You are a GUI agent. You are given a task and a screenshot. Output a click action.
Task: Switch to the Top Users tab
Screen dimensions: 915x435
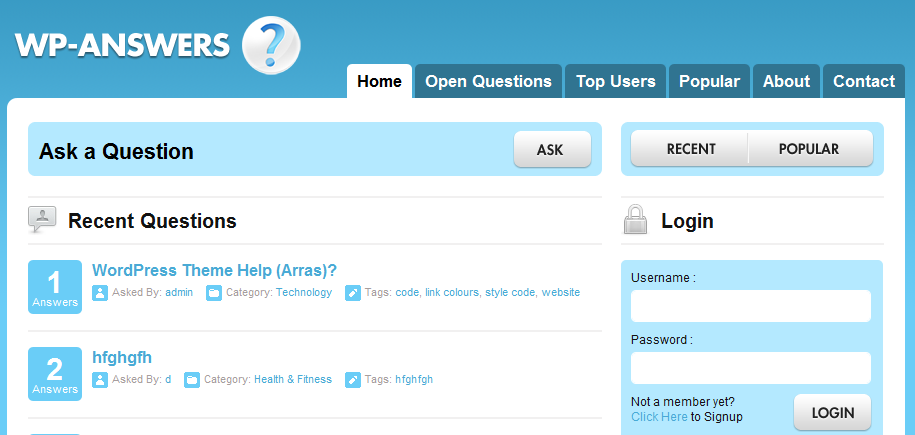pyautogui.click(x=616, y=81)
